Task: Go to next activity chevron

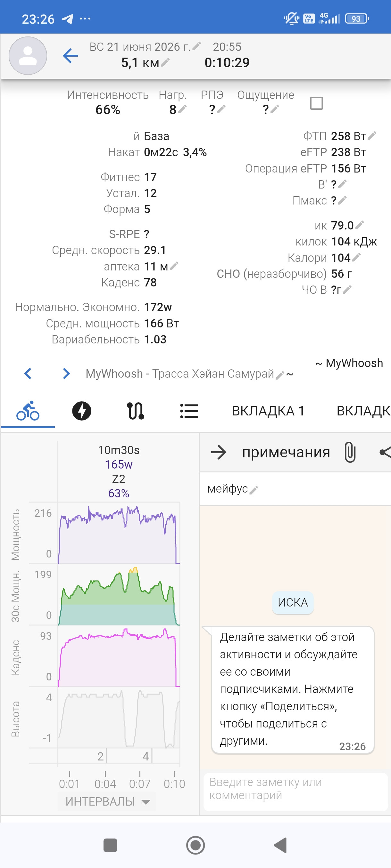Action: coord(66,373)
